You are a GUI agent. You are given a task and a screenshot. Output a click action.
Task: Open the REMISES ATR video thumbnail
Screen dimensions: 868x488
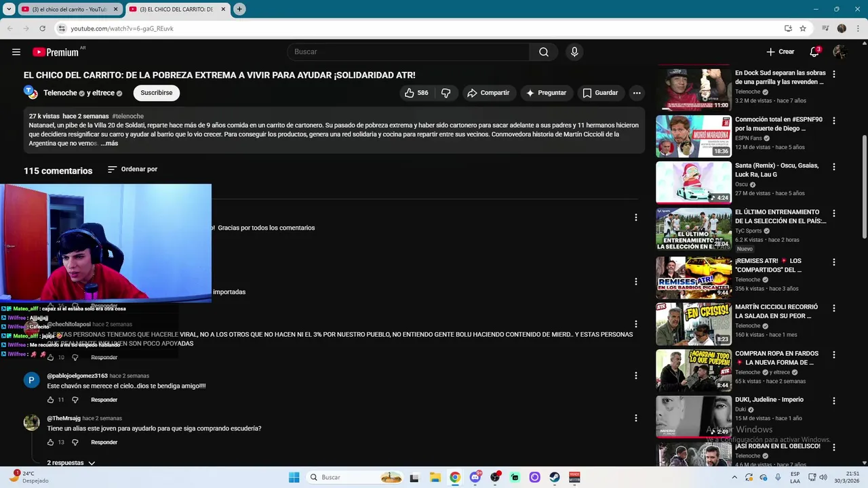click(693, 277)
